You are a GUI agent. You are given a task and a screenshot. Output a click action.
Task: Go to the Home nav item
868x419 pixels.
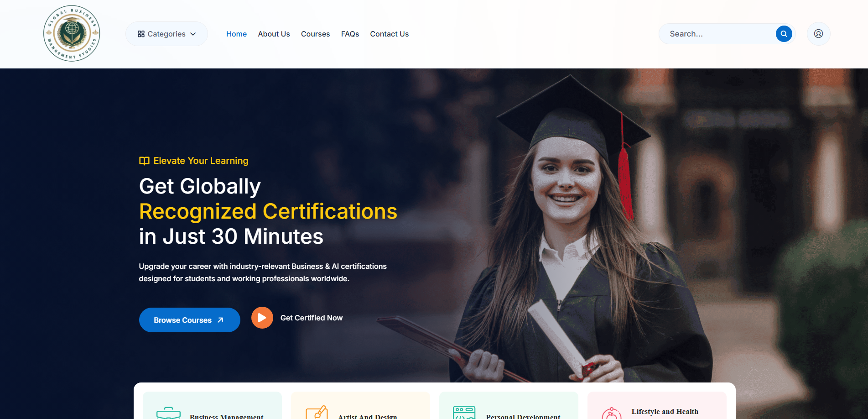236,34
